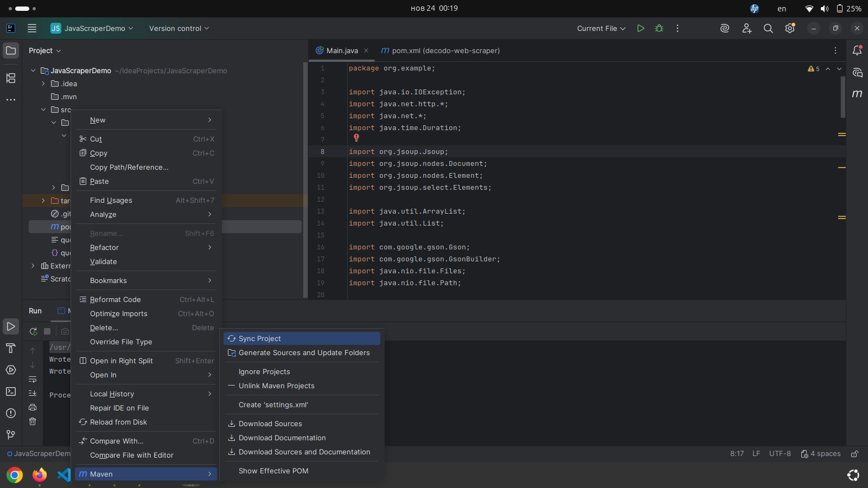Open Search Everywhere magnifier icon

pyautogui.click(x=768, y=28)
